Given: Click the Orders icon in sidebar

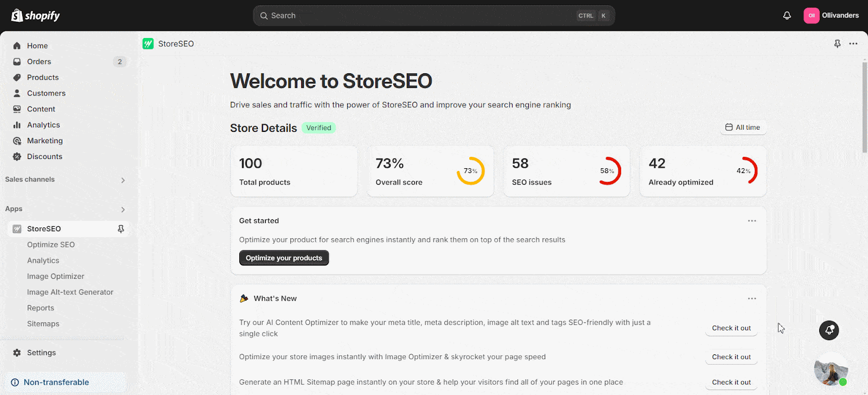Looking at the screenshot, I should (x=17, y=61).
